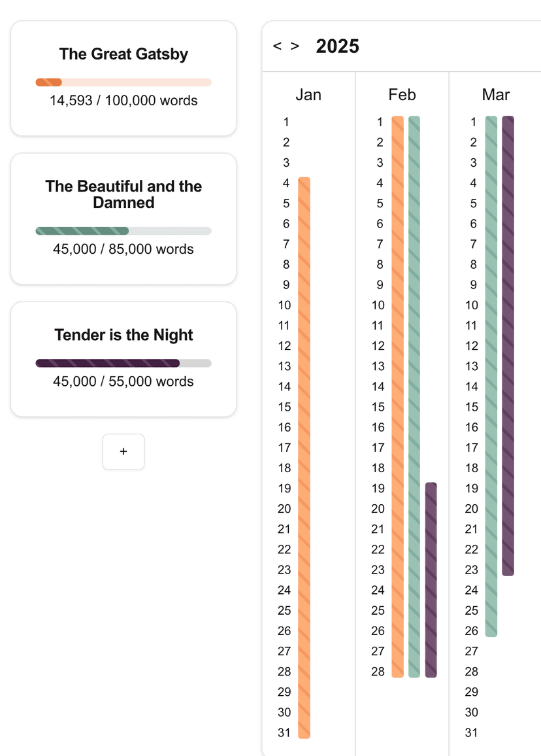Click the 2025 year label
Image resolution: width=541 pixels, height=756 pixels.
click(x=337, y=46)
